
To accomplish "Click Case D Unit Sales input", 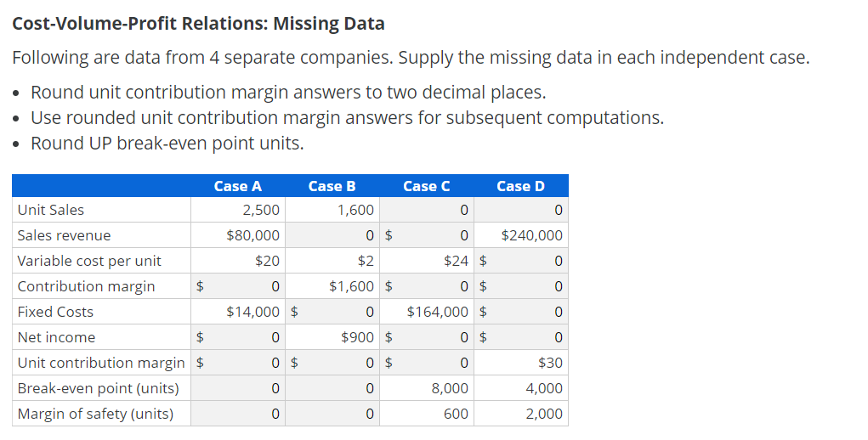I will click(521, 210).
